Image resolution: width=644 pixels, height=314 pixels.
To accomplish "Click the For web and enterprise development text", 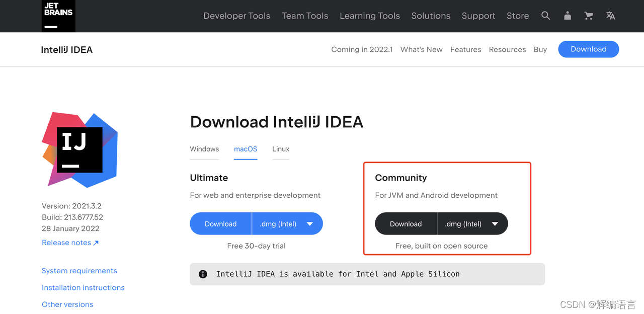I will coord(255,195).
